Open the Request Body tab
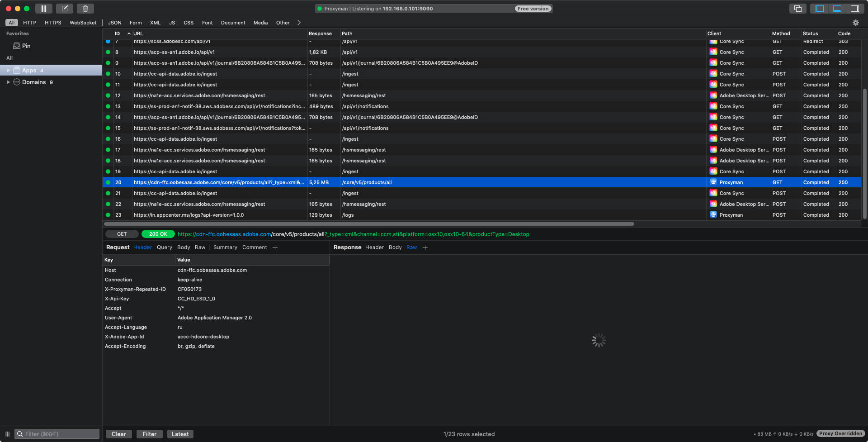 tap(184, 247)
